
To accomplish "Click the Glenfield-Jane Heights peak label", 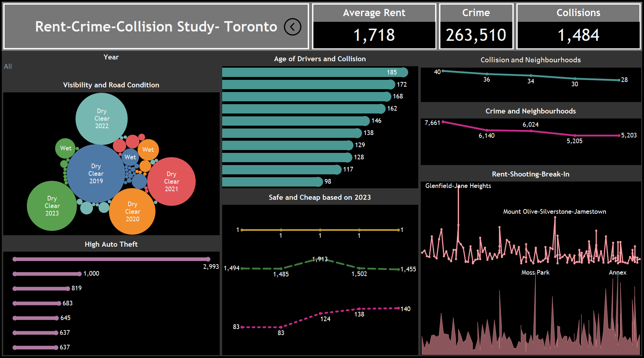I will coord(458,186).
